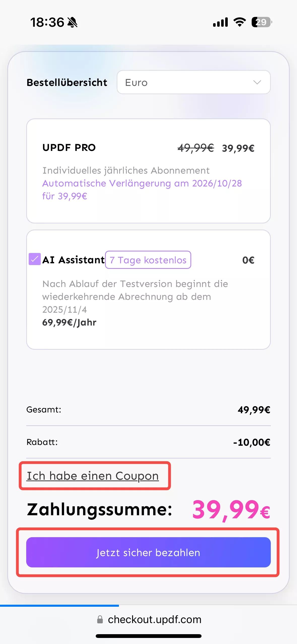The image size is (297, 644).
Task: Expand the currency options list
Action: (x=193, y=82)
